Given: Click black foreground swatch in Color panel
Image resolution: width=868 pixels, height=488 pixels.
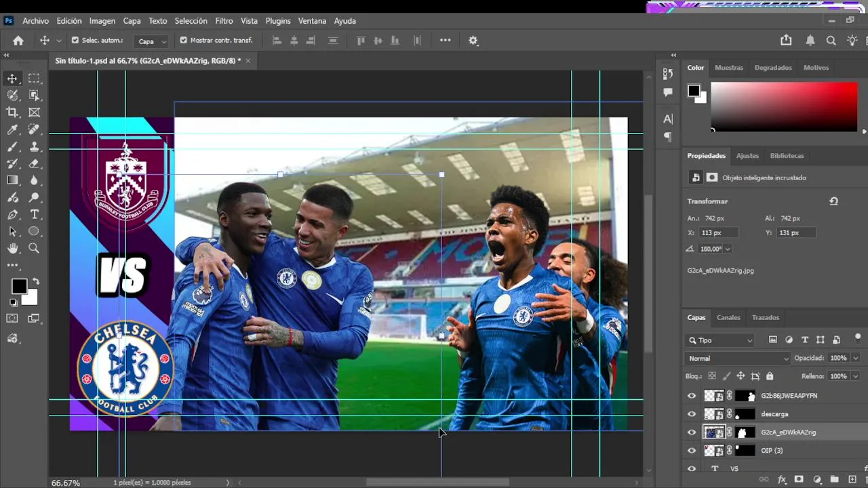Looking at the screenshot, I should click(x=694, y=91).
